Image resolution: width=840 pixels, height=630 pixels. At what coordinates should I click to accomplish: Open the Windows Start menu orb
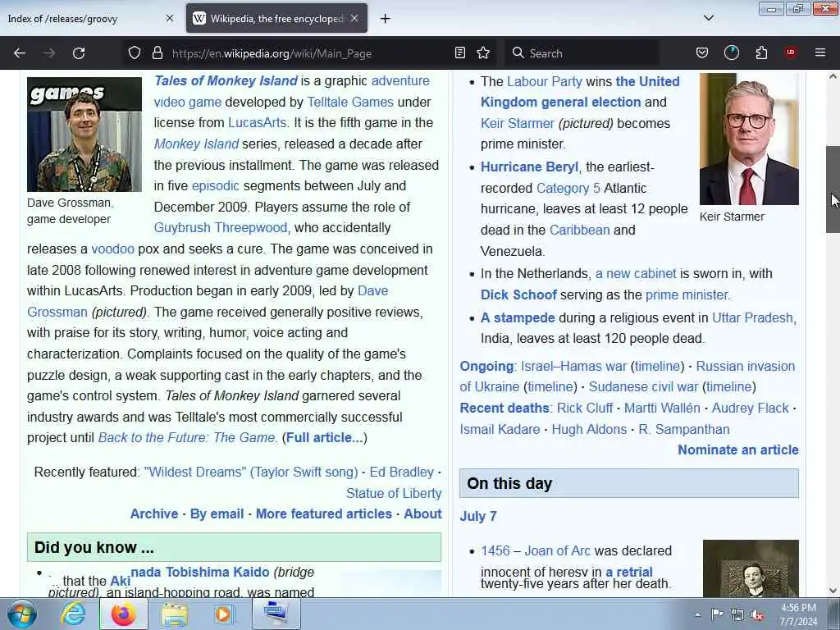[22, 614]
